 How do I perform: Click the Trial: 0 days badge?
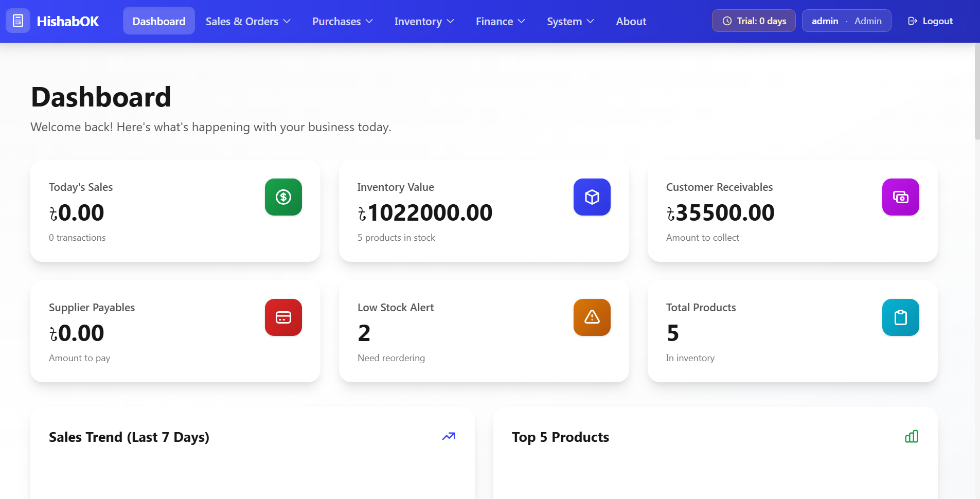(x=754, y=21)
